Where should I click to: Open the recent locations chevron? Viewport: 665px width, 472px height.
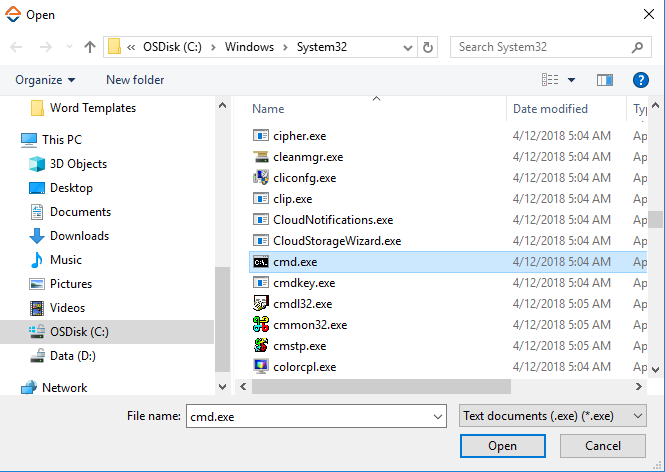point(69,47)
